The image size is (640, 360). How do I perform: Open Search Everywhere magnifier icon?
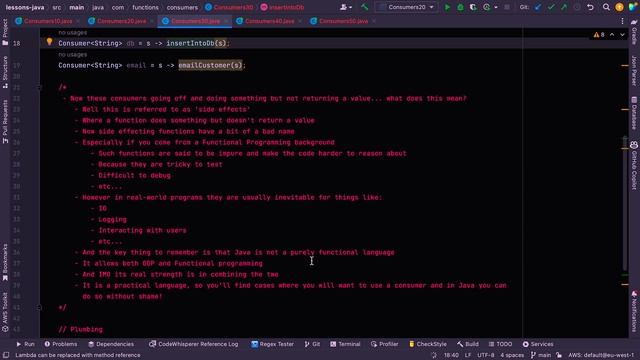(x=606, y=7)
